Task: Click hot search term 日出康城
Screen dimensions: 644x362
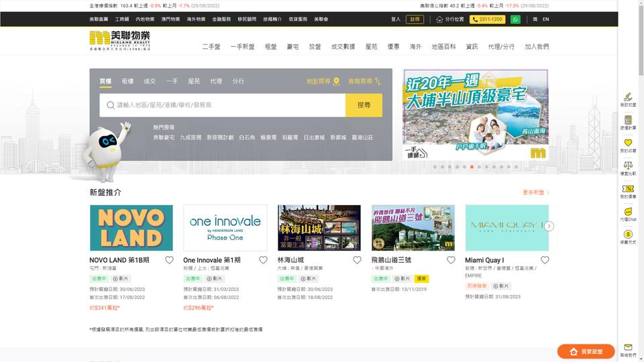Action: (314, 137)
